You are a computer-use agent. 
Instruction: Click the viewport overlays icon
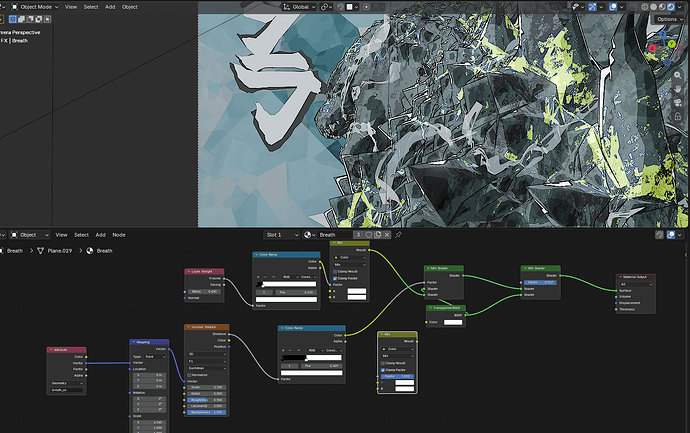click(613, 7)
